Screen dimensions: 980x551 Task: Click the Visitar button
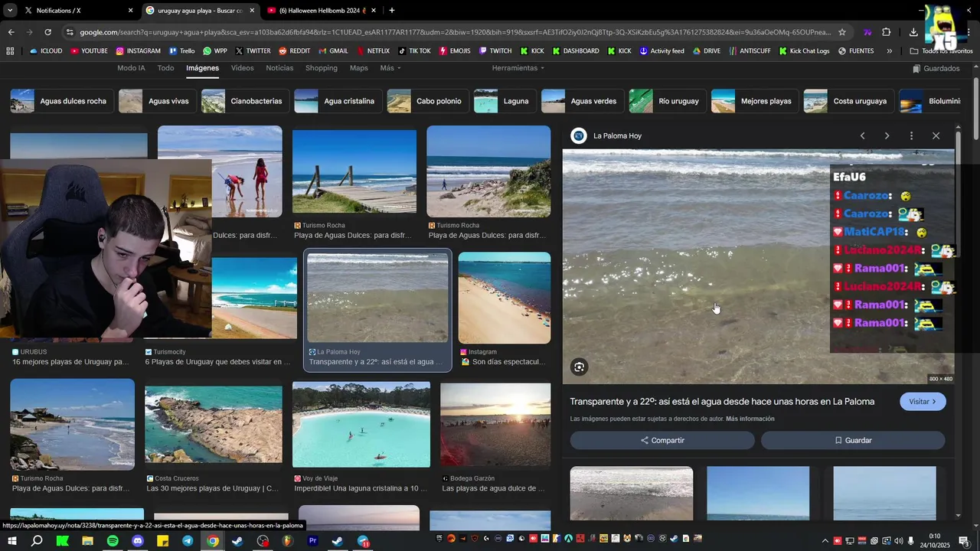click(x=923, y=402)
